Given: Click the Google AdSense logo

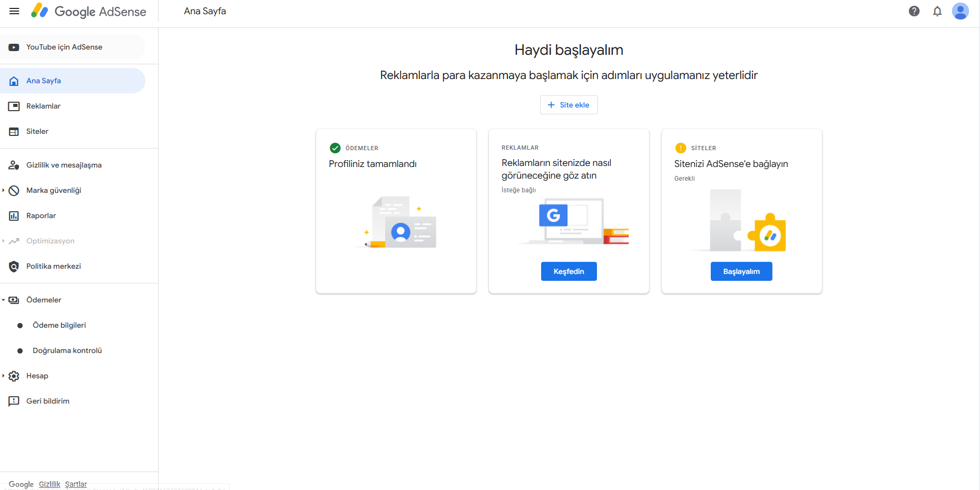Looking at the screenshot, I should tap(89, 11).
